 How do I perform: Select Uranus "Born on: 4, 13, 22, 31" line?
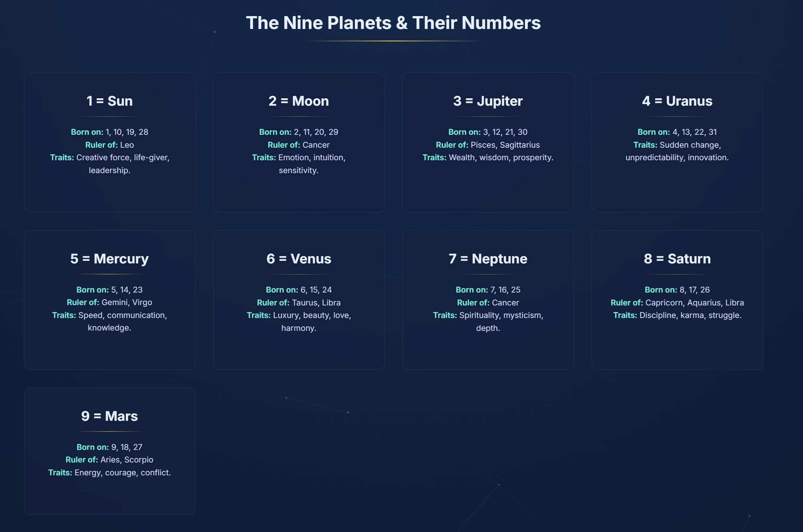(x=677, y=132)
